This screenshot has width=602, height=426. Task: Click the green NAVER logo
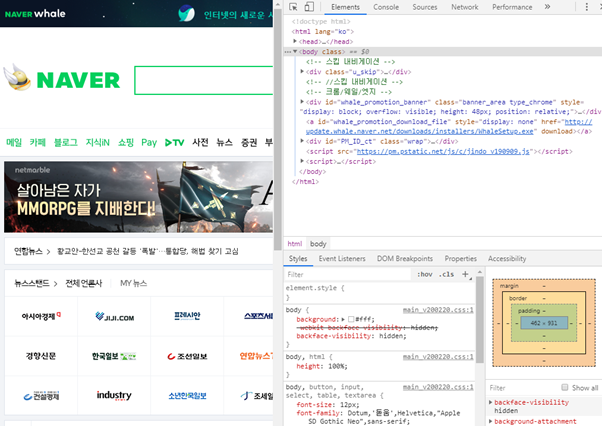point(78,80)
